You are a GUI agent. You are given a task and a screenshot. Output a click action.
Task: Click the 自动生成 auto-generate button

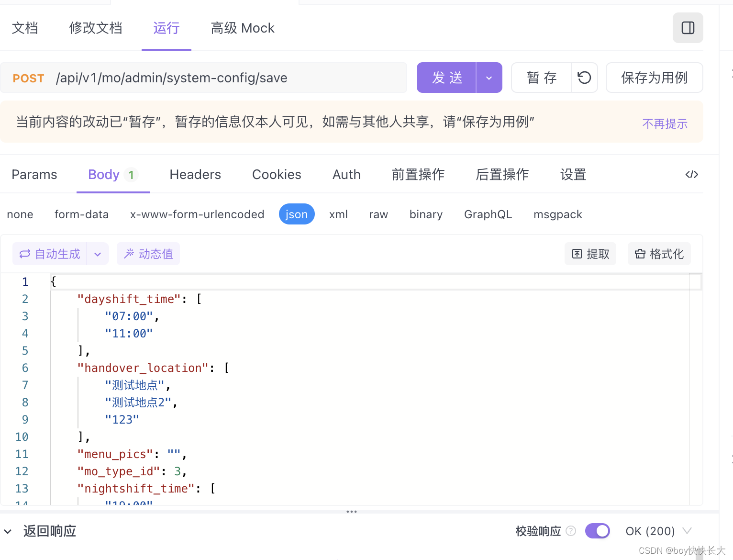[x=50, y=254]
